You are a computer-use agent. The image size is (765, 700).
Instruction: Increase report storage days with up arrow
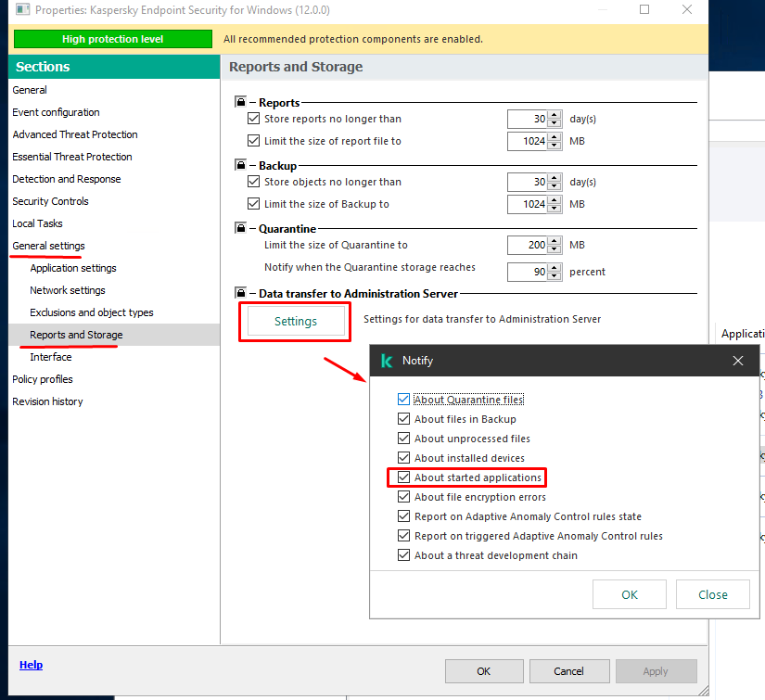coord(555,115)
